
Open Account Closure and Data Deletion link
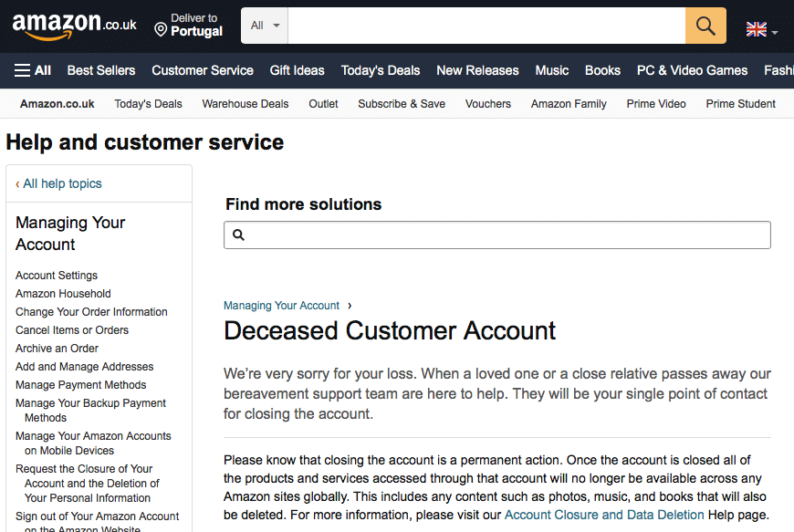point(604,515)
